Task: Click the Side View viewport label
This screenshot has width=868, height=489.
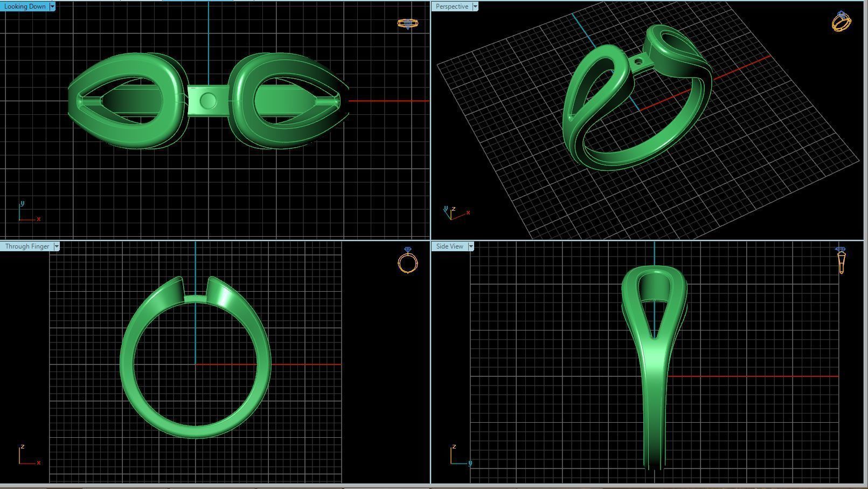Action: pyautogui.click(x=449, y=246)
